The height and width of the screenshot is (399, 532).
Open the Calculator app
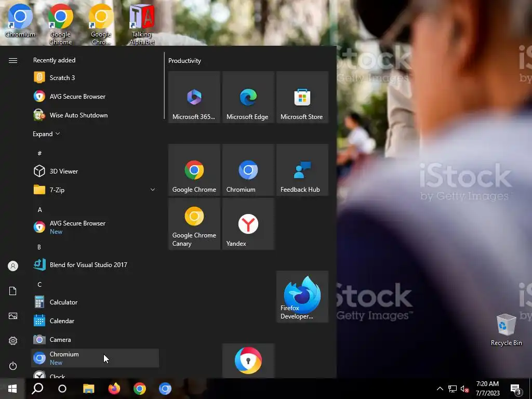click(x=95, y=302)
